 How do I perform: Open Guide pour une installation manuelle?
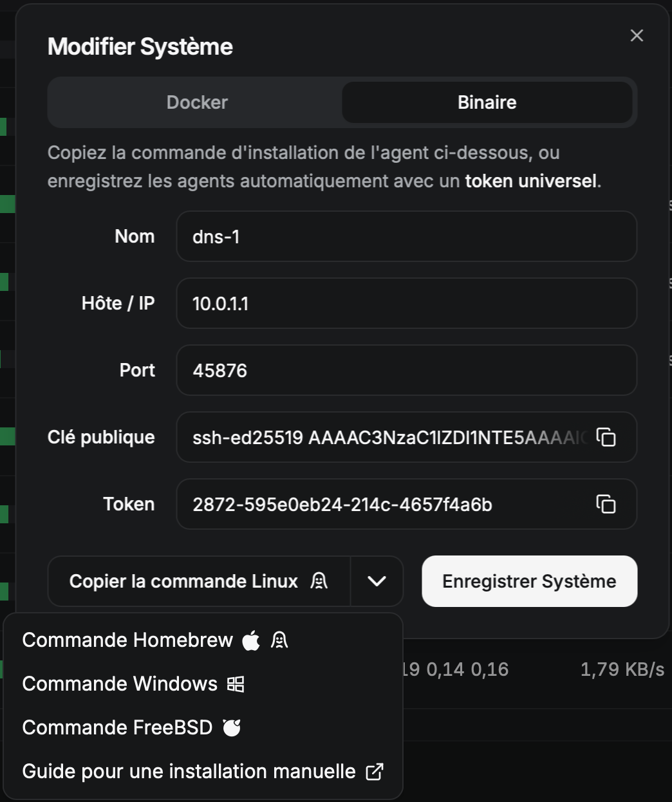(x=189, y=771)
